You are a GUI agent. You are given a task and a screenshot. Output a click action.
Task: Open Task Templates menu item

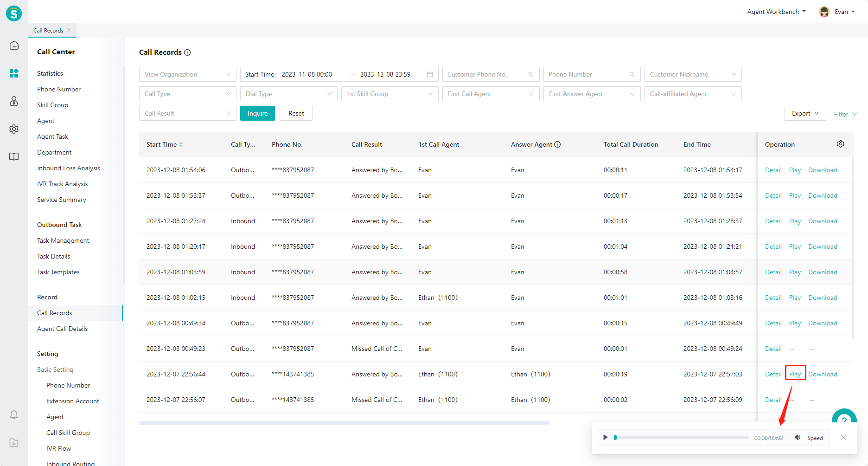pos(58,272)
